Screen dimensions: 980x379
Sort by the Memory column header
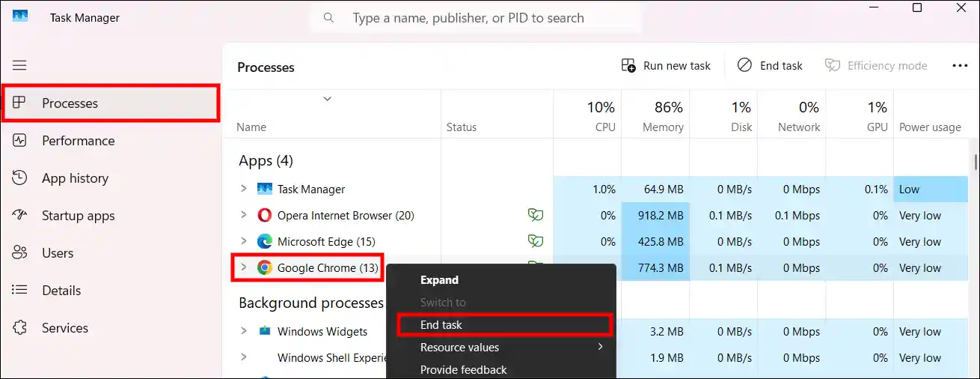[x=655, y=116]
